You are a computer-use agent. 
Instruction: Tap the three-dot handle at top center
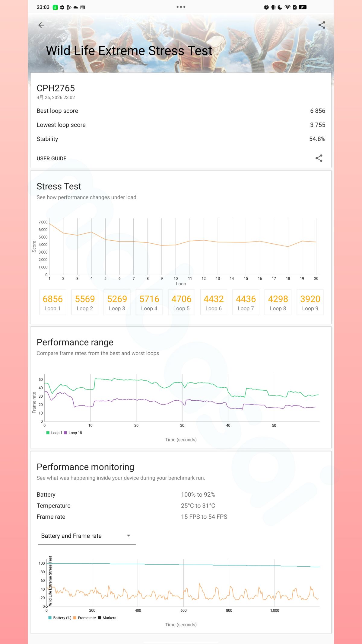click(181, 7)
